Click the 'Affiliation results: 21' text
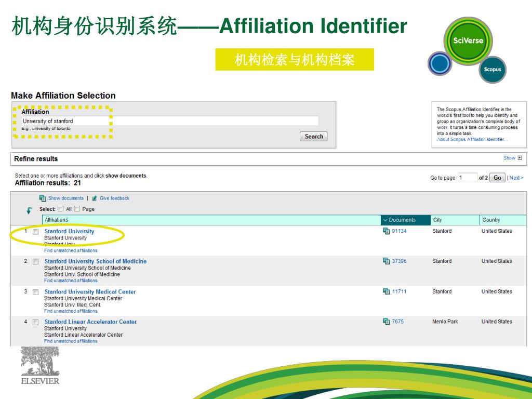 [x=48, y=182]
